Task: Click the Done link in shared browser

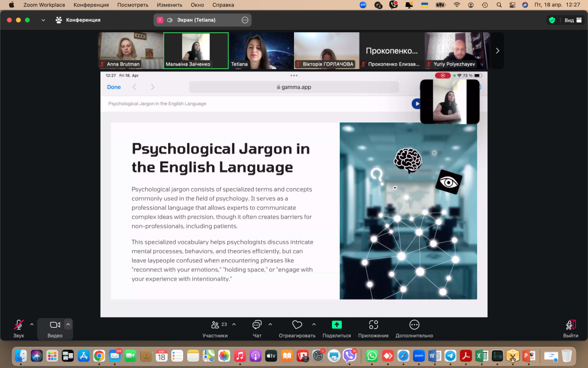Action: [x=114, y=87]
